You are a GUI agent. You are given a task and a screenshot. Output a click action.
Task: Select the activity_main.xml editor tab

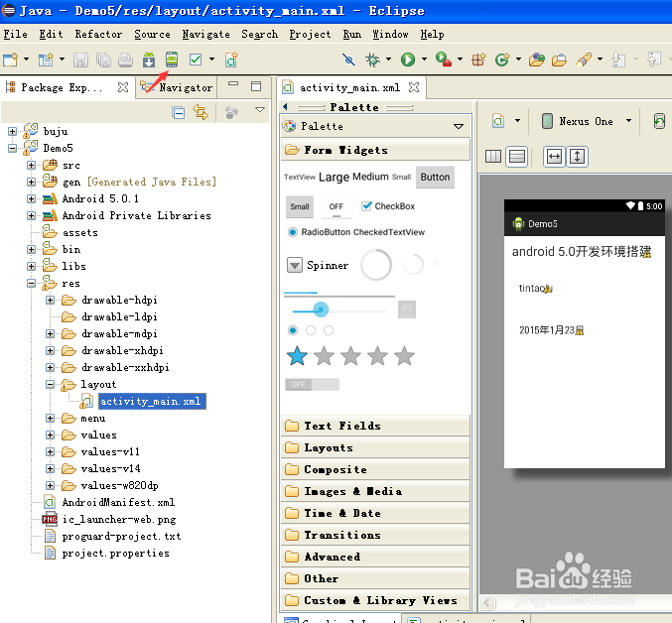click(x=349, y=87)
